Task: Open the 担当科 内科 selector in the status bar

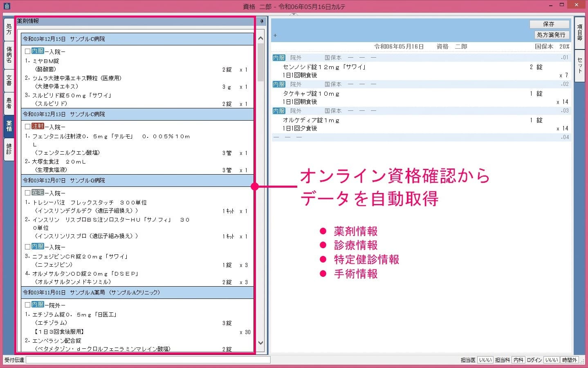Action: 518,360
